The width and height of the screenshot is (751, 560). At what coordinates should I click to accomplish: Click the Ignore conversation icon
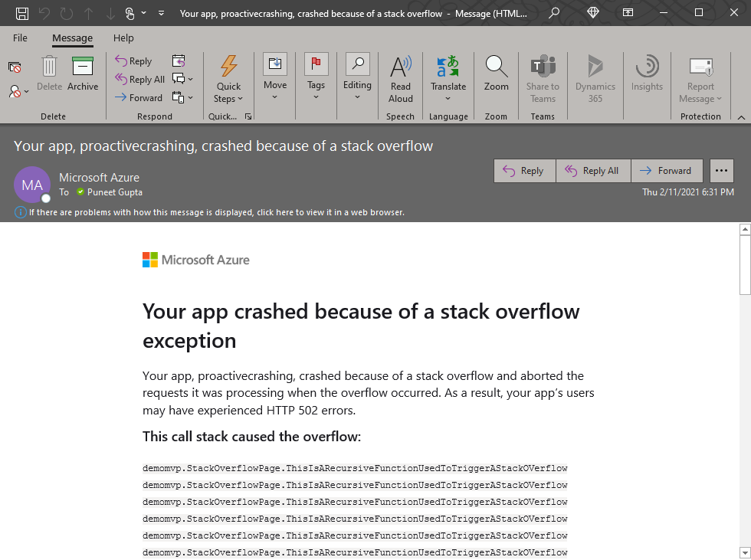[x=13, y=67]
